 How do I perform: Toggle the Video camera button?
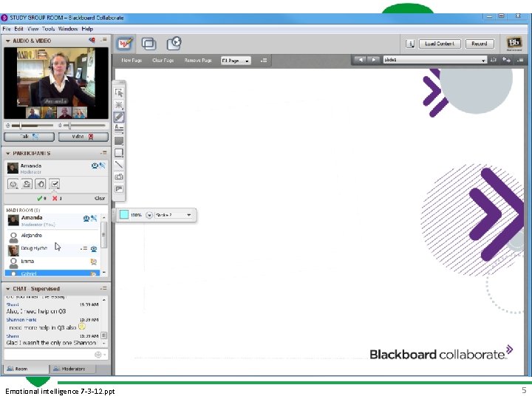pyautogui.click(x=83, y=137)
